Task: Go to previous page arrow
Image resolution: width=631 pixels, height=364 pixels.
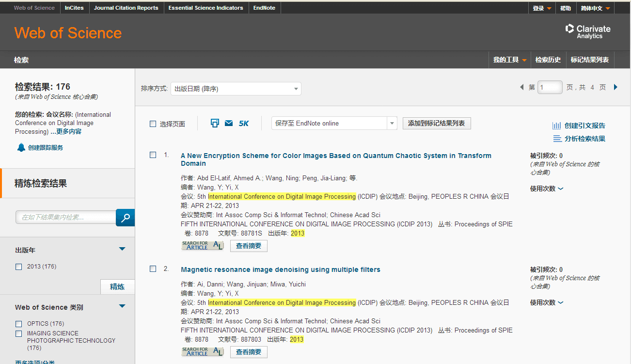Action: pos(521,87)
